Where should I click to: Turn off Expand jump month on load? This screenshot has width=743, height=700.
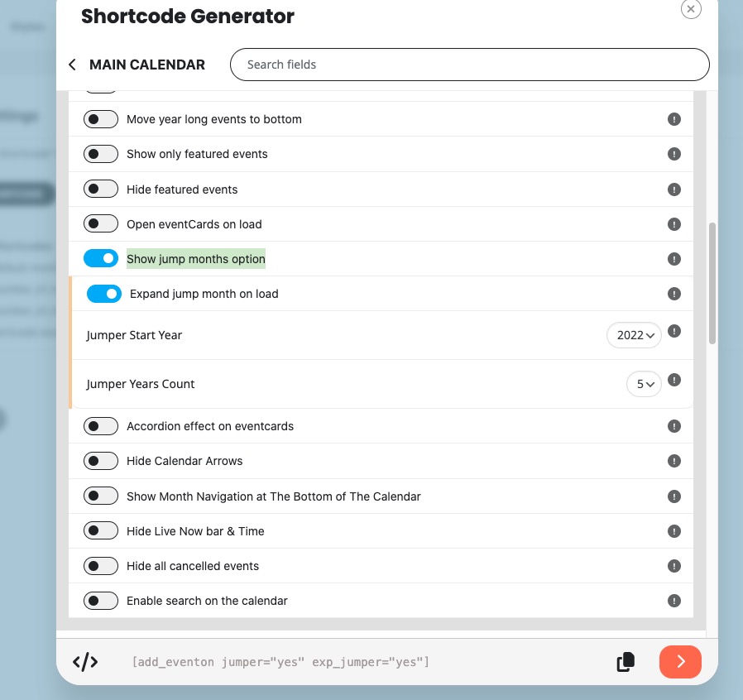click(x=104, y=294)
